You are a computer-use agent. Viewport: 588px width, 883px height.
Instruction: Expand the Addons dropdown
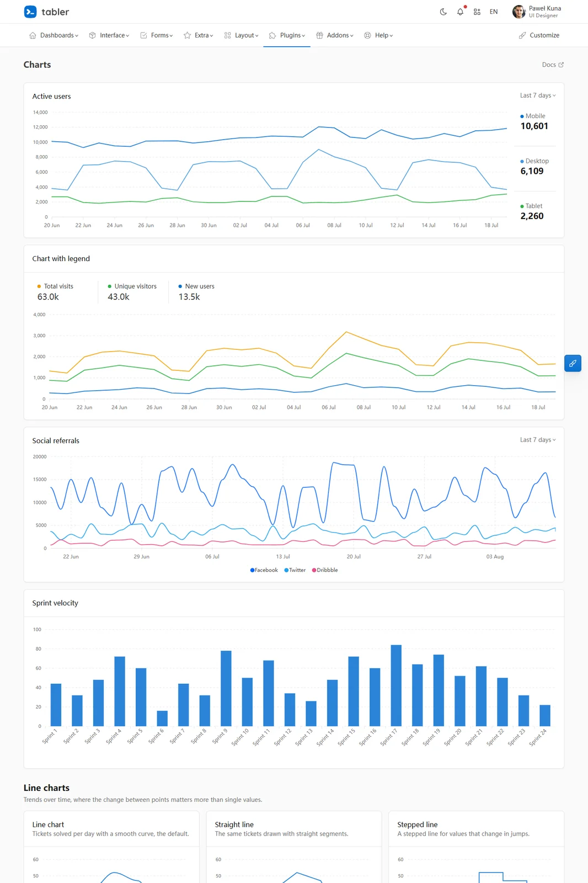click(335, 35)
